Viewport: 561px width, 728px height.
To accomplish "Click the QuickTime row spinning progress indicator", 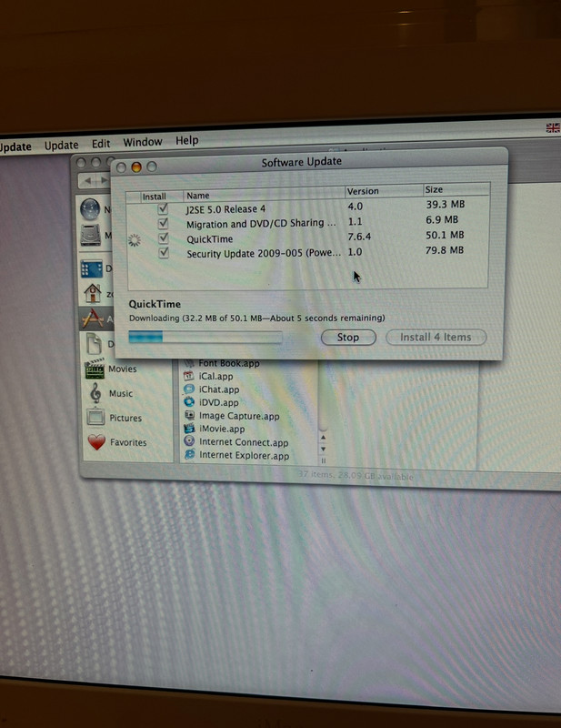I will click(134, 240).
